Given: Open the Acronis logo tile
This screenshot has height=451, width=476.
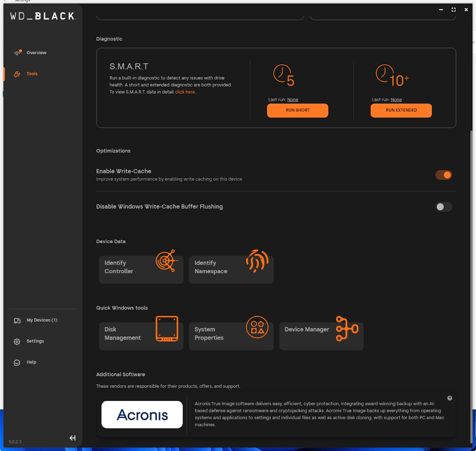Looking at the screenshot, I should (142, 415).
